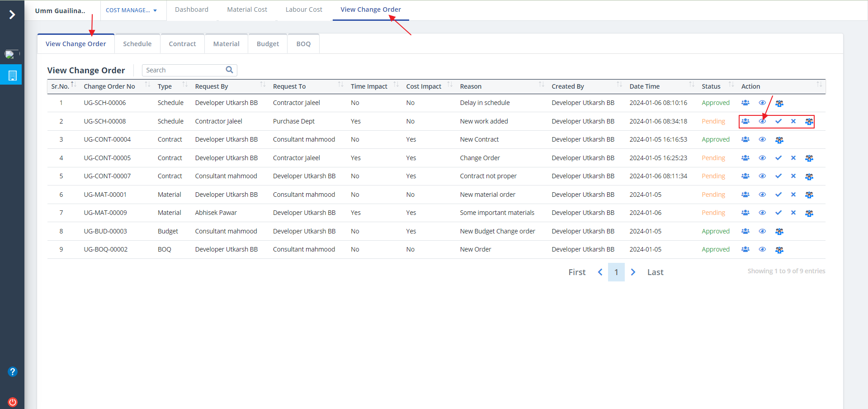Switch to the Schedule tab
Image resolution: width=868 pixels, height=409 pixels.
tap(137, 44)
